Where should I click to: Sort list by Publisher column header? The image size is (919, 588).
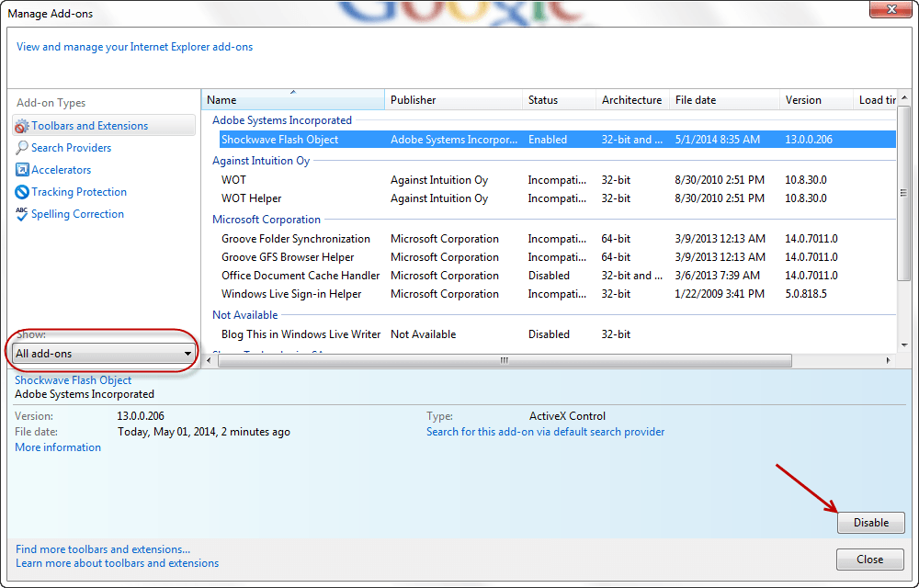pos(453,100)
